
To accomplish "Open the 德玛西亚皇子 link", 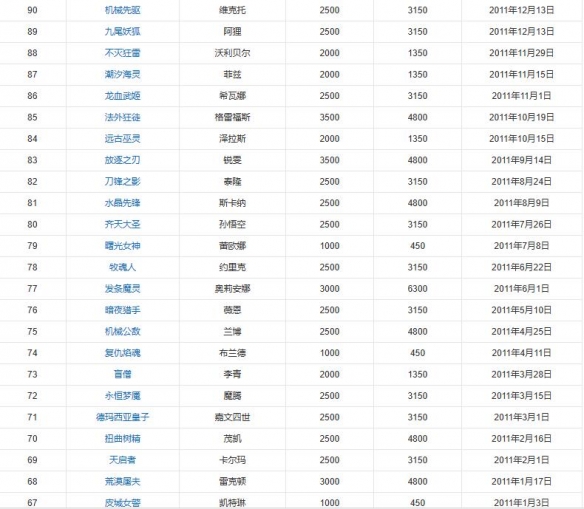I will [123, 417].
